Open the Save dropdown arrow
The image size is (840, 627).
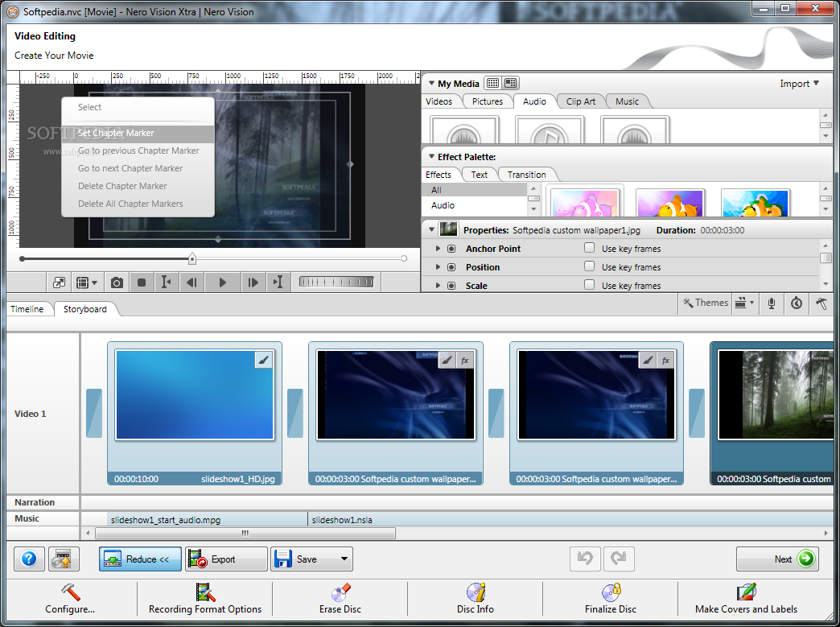[344, 559]
